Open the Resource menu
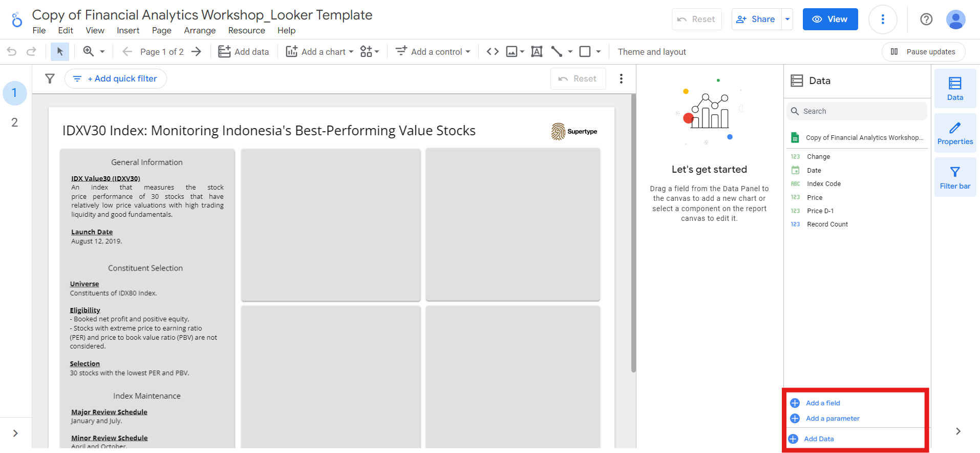 pyautogui.click(x=246, y=30)
